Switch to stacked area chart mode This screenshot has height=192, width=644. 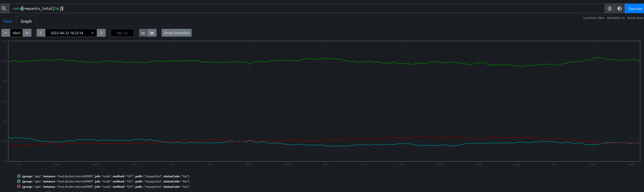pyautogui.click(x=152, y=33)
